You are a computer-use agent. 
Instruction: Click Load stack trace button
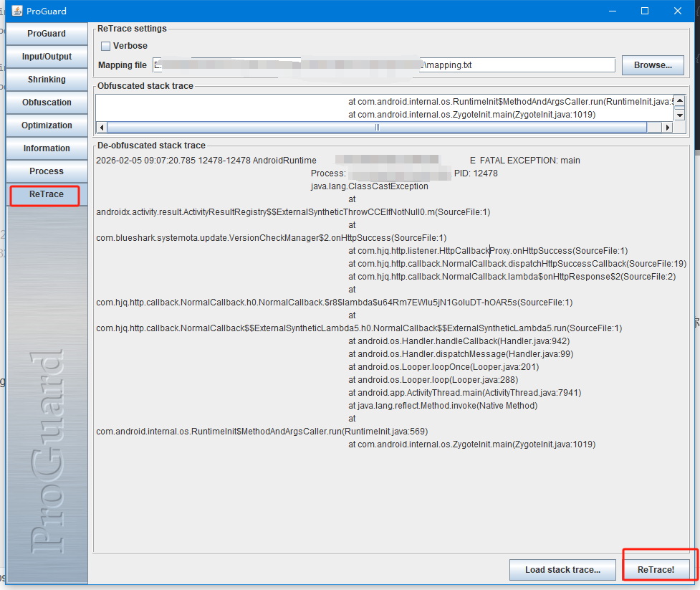(562, 570)
